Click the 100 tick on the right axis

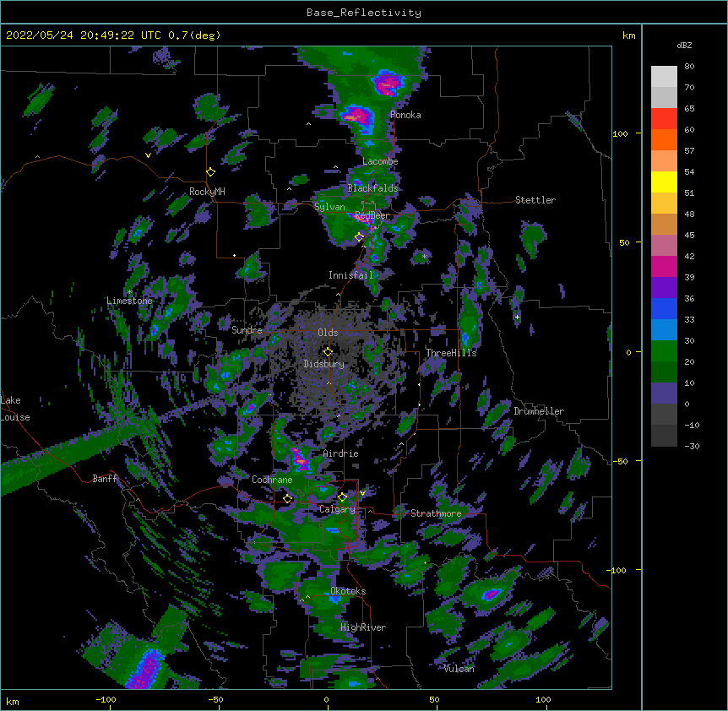(x=620, y=133)
